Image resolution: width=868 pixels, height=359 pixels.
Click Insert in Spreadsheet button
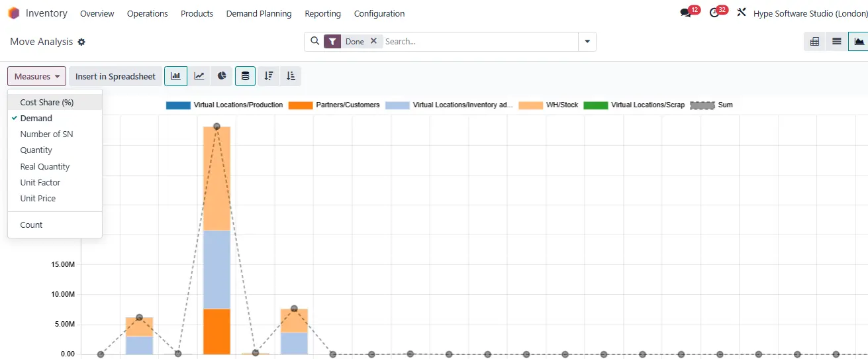click(x=115, y=76)
